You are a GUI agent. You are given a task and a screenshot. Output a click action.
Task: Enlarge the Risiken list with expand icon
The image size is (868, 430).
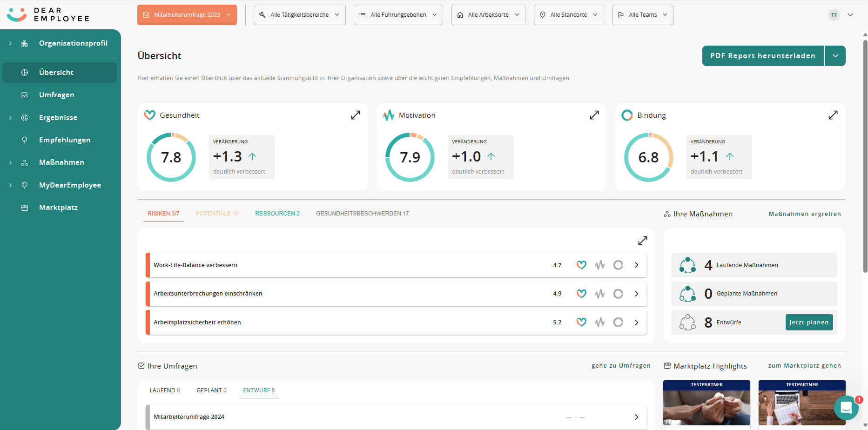643,241
